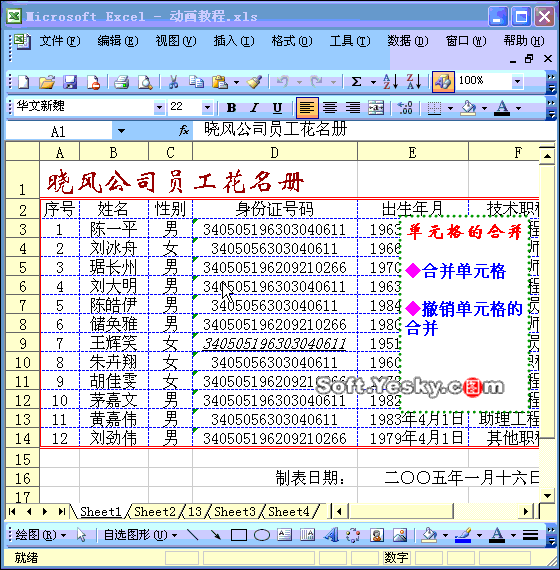Open the 自选图形 AutoShapes button
This screenshot has height=570, width=560.
click(140, 535)
